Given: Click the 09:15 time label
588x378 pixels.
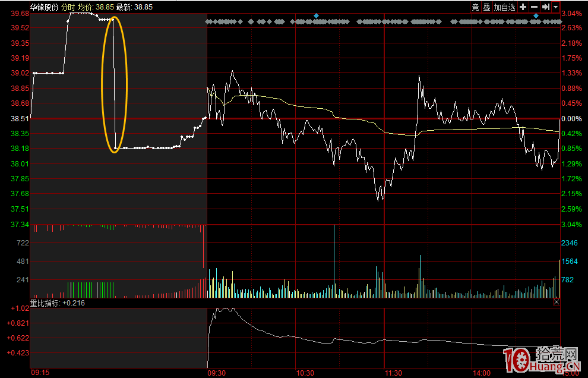Looking at the screenshot, I should 40,373.
